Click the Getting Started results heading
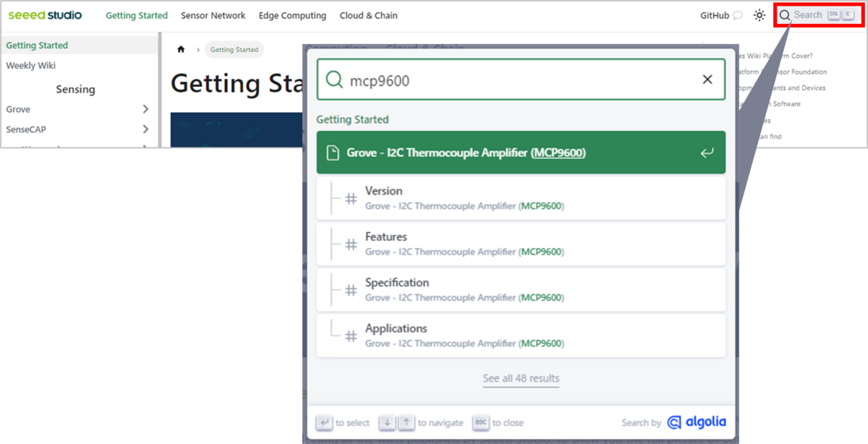 coord(352,119)
